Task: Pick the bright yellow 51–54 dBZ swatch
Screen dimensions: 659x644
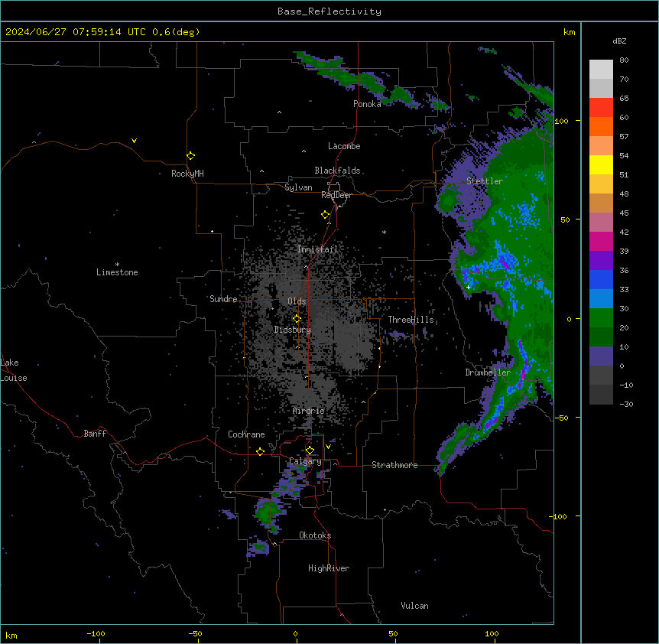Action: pos(601,164)
